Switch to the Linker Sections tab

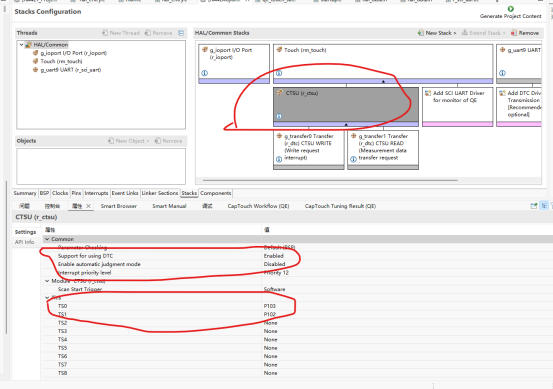(x=160, y=193)
